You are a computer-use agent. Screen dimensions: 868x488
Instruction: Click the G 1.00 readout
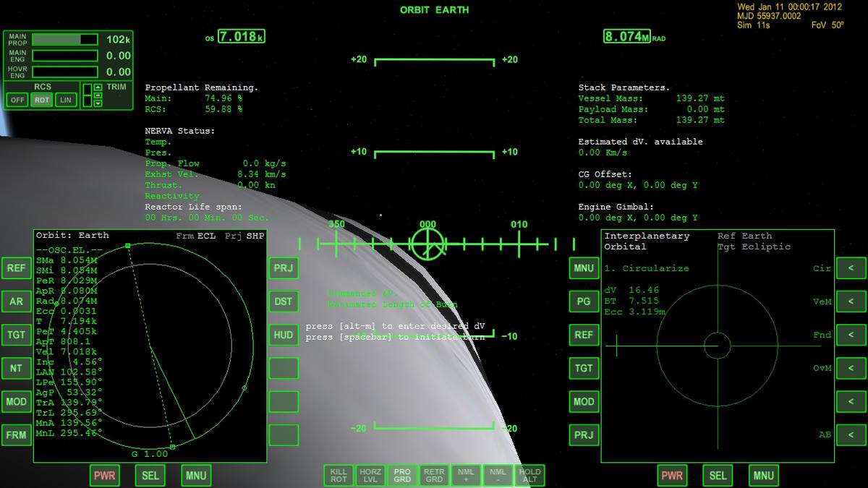click(150, 454)
